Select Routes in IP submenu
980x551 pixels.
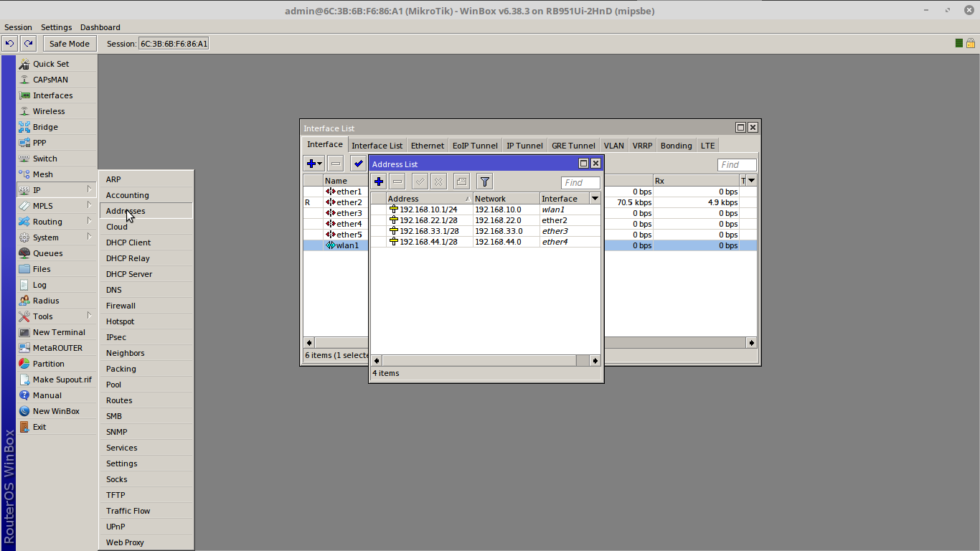pos(146,400)
